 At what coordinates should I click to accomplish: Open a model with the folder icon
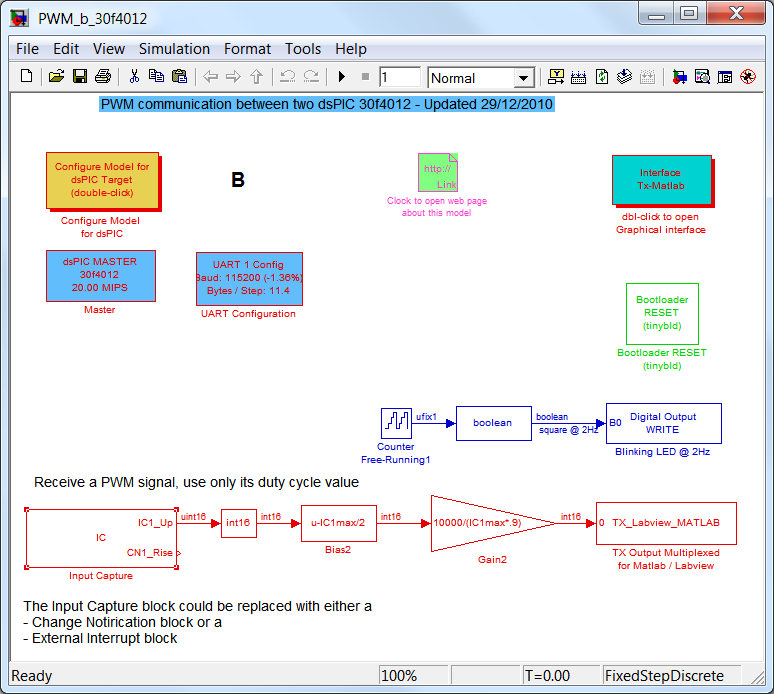click(x=56, y=77)
